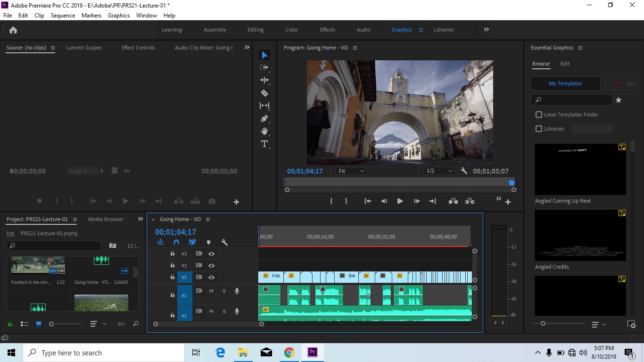The width and height of the screenshot is (644, 362).
Task: Mute audio track A1
Action: (x=211, y=291)
